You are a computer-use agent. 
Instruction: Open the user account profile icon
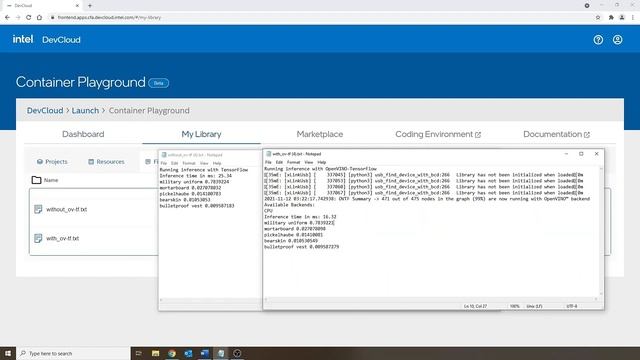click(617, 40)
